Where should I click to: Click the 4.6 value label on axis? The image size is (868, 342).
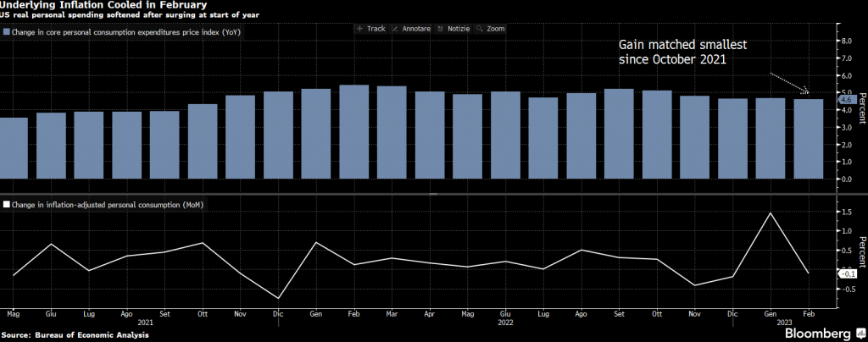pyautogui.click(x=844, y=100)
